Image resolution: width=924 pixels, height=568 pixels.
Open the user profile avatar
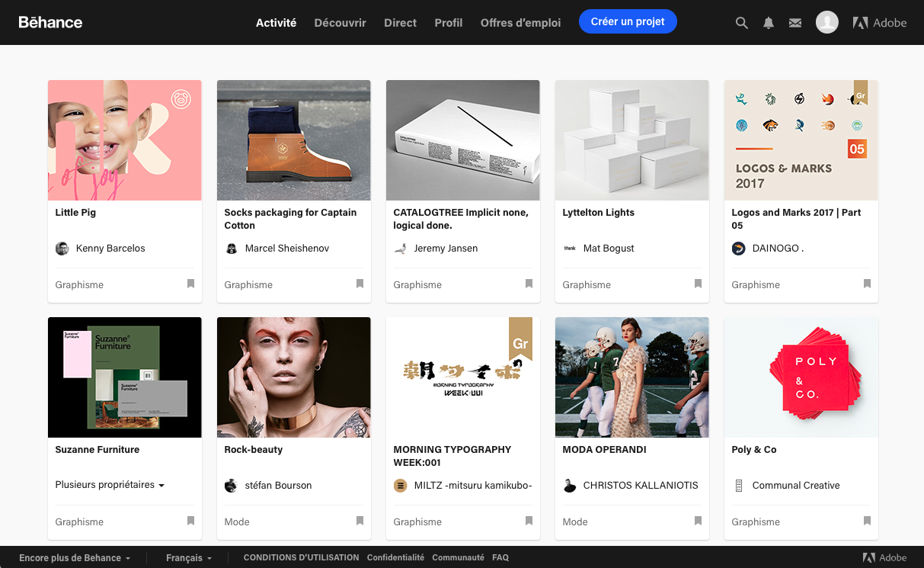click(827, 22)
